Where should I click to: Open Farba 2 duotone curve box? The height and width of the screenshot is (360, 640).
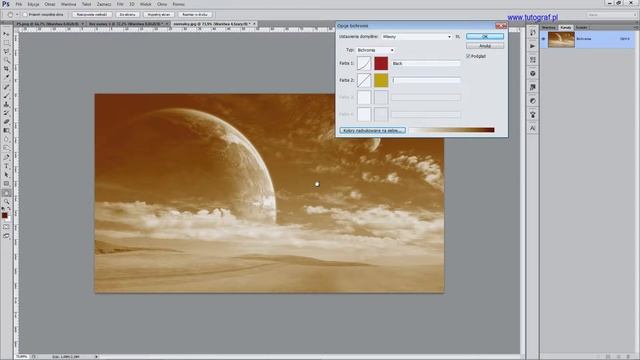coord(364,80)
